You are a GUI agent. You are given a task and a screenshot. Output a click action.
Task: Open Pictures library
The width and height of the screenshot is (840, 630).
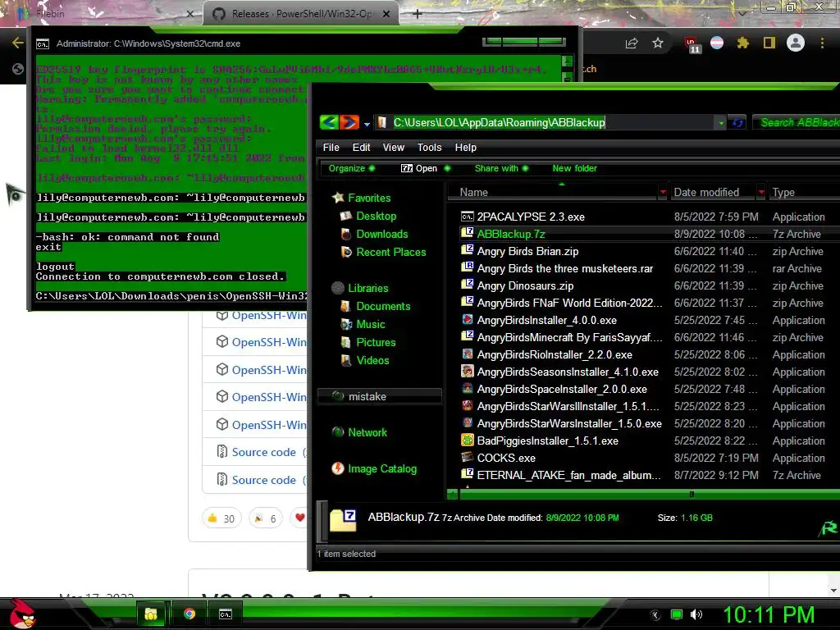point(368,343)
